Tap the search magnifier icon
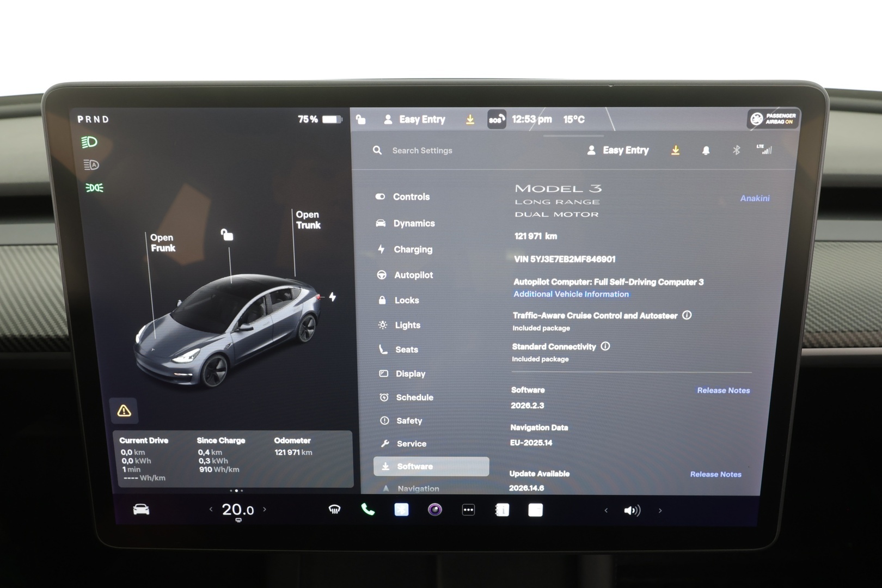This screenshot has height=588, width=882. (x=377, y=150)
